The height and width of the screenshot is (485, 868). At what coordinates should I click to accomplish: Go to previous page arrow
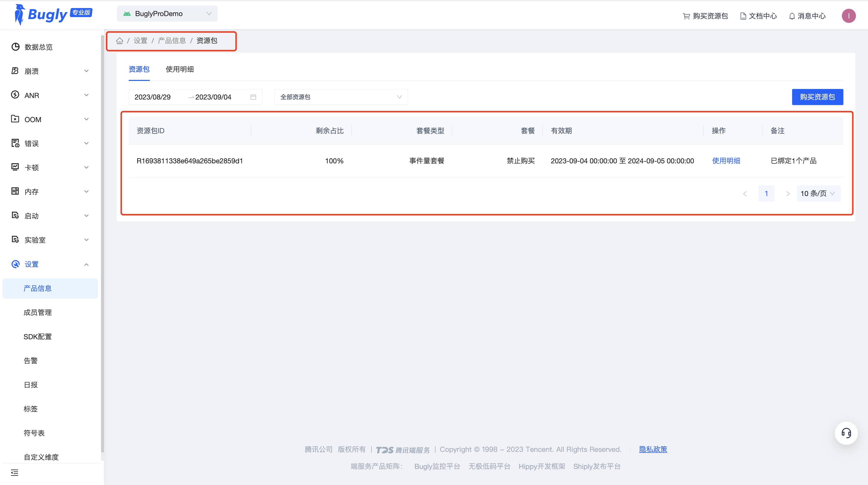pos(745,193)
